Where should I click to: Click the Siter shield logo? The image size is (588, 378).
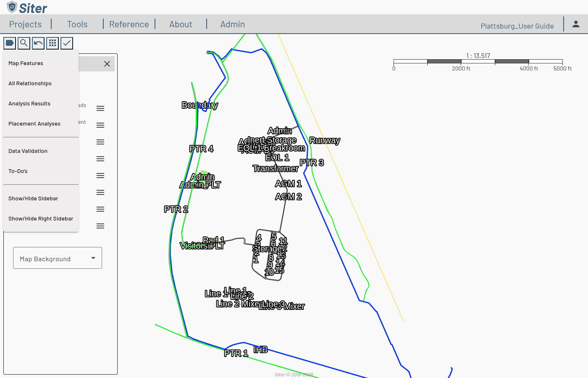coord(12,7)
